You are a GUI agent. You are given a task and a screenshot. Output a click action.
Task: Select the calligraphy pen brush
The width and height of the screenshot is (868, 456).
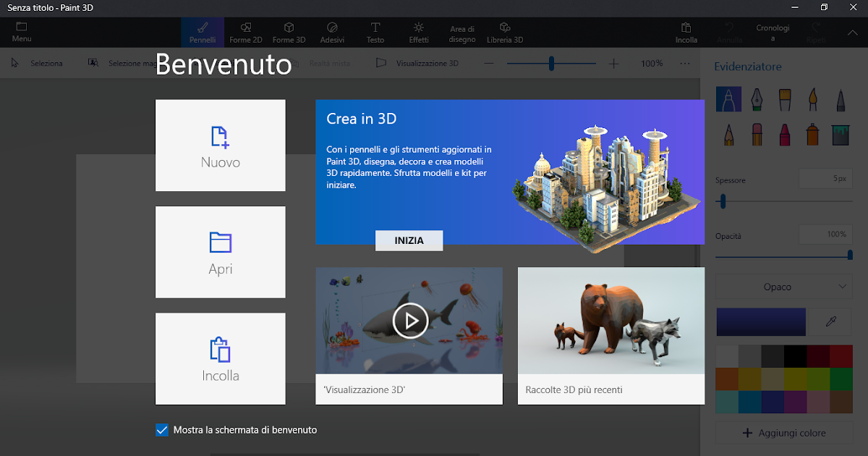[757, 99]
